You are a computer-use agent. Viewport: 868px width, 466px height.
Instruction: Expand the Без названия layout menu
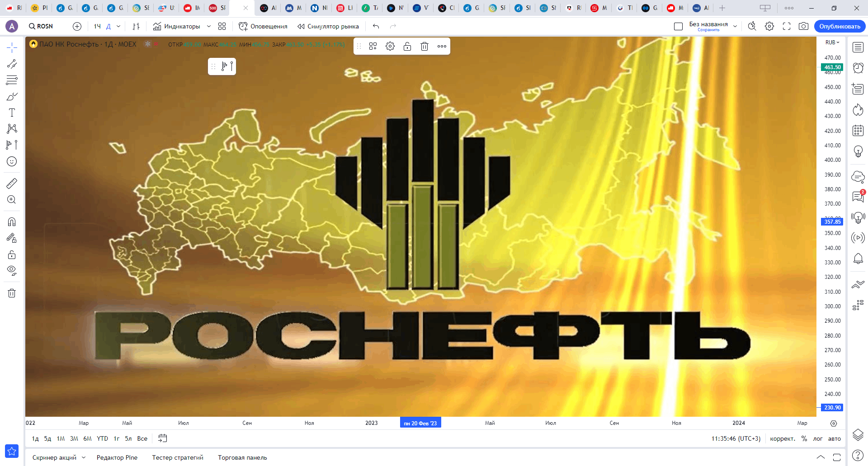(x=735, y=26)
